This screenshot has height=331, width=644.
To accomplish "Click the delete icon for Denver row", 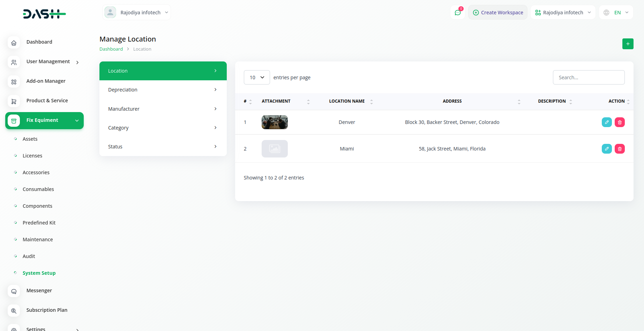I will point(620,122).
